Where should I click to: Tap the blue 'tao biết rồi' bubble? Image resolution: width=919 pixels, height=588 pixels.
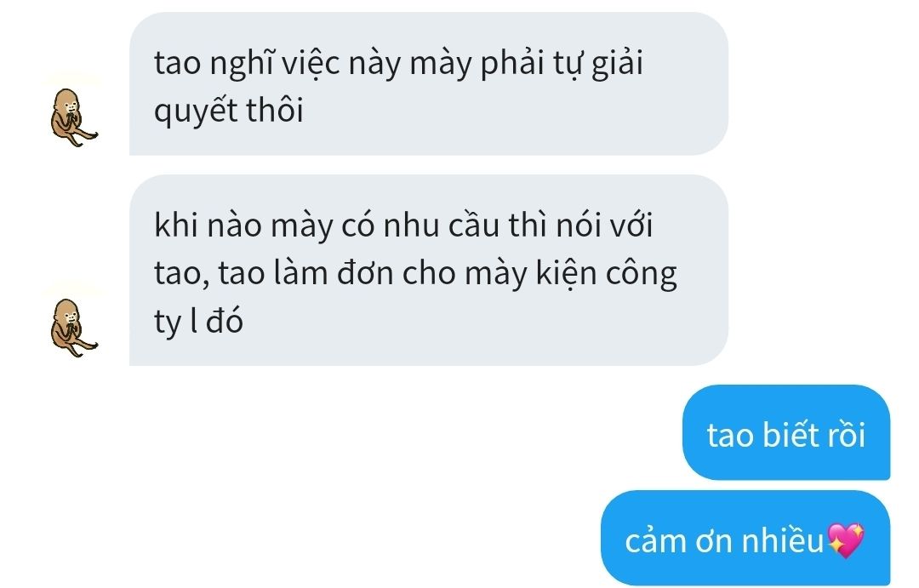pos(786,432)
